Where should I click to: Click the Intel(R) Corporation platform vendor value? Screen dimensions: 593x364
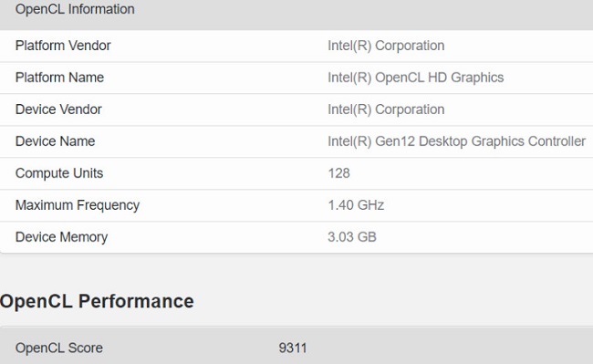(x=386, y=46)
